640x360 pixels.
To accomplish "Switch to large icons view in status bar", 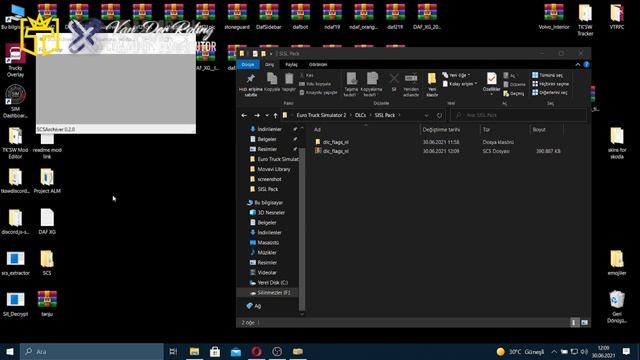I will pyautogui.click(x=584, y=323).
